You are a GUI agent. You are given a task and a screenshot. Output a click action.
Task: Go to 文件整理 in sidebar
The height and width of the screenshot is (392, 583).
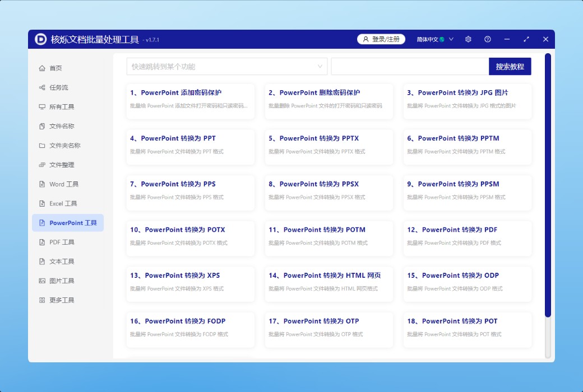tap(62, 165)
